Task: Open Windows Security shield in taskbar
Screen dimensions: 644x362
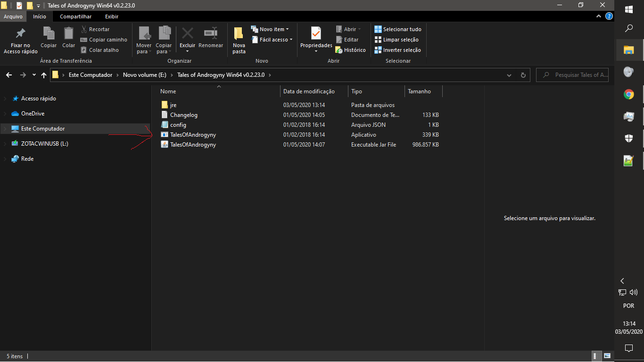Action: click(x=628, y=138)
